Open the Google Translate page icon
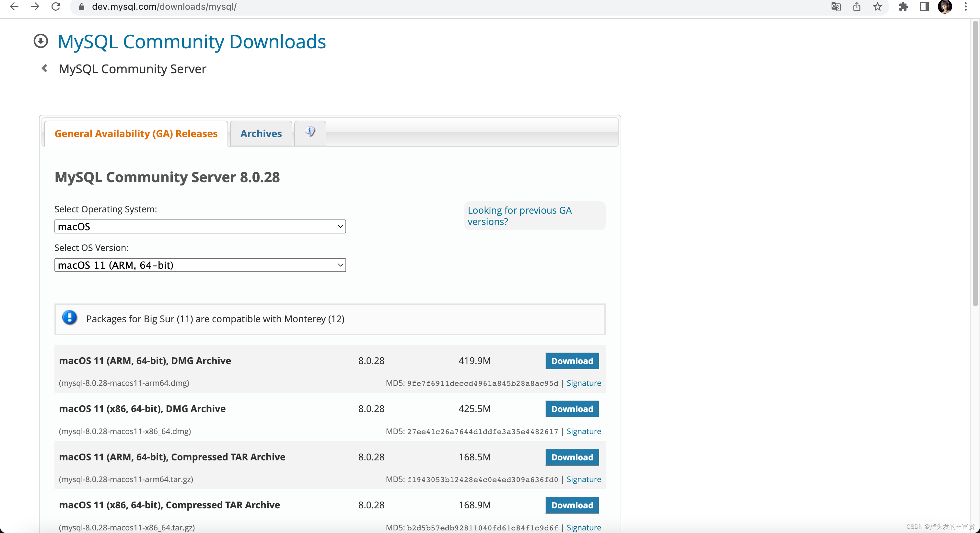Image resolution: width=980 pixels, height=533 pixels. 835,6
